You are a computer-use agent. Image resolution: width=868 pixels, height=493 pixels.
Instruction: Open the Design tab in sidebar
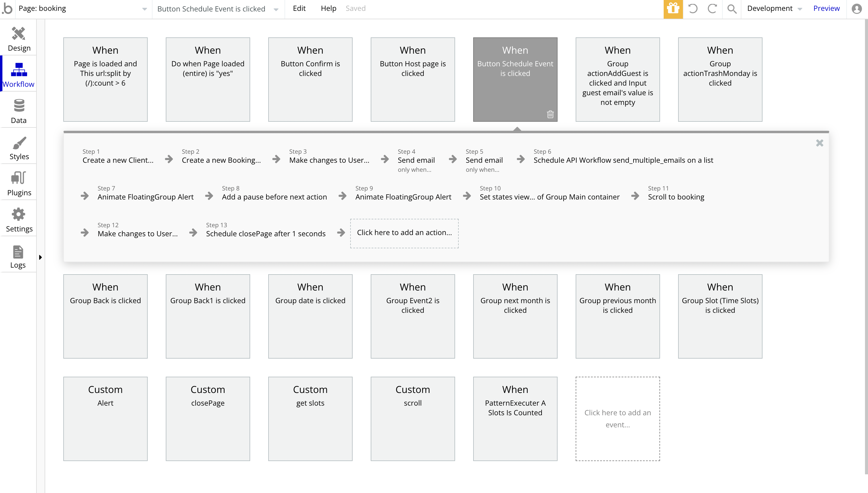(x=19, y=39)
